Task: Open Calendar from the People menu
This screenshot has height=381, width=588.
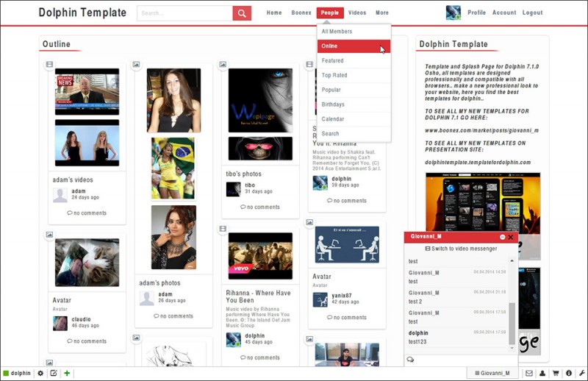Action: [x=354, y=119]
